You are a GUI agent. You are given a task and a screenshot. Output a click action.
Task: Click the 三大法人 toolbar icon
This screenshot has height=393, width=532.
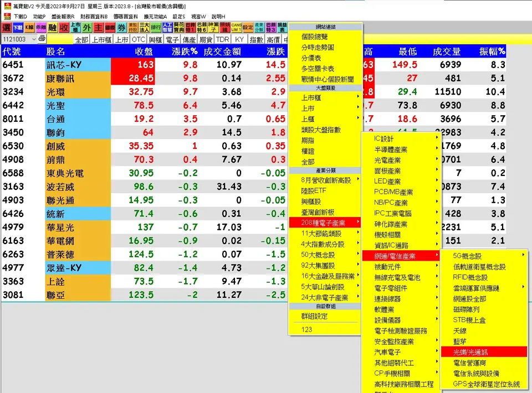[145, 28]
